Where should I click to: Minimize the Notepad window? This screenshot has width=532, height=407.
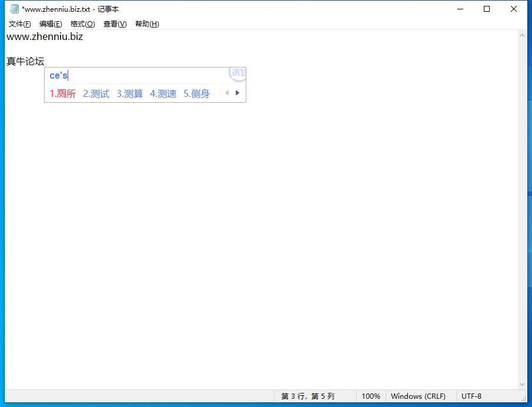tap(460, 9)
